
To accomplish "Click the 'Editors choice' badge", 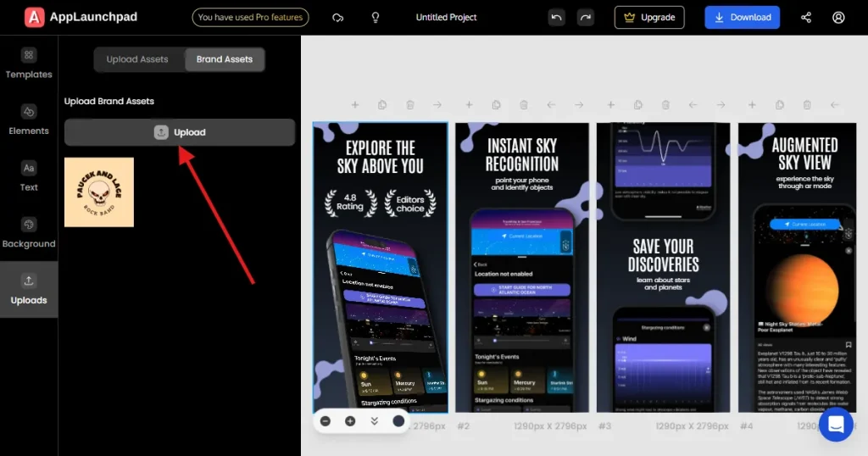I will click(410, 203).
